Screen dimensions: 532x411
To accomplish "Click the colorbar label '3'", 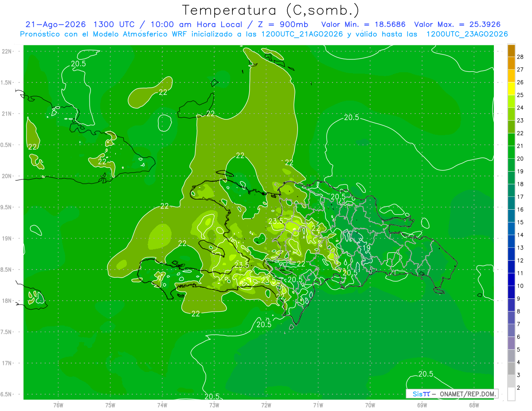I will coord(519,375).
